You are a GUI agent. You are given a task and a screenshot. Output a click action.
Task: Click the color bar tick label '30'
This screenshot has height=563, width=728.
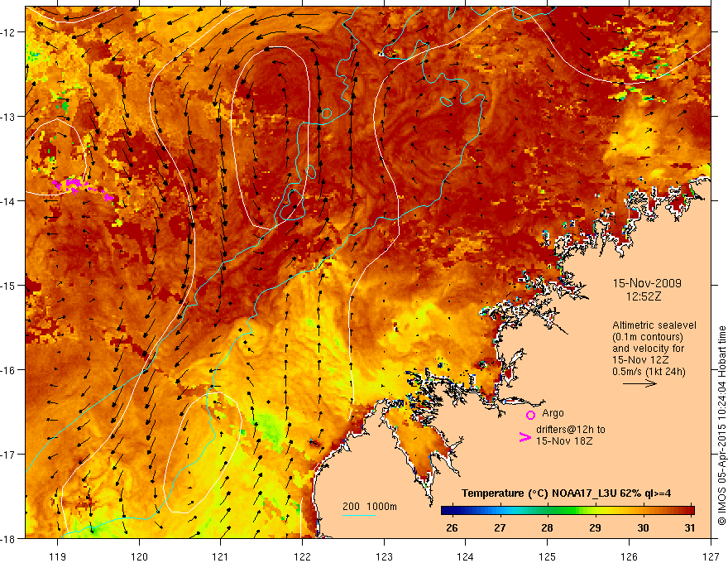coord(643,527)
